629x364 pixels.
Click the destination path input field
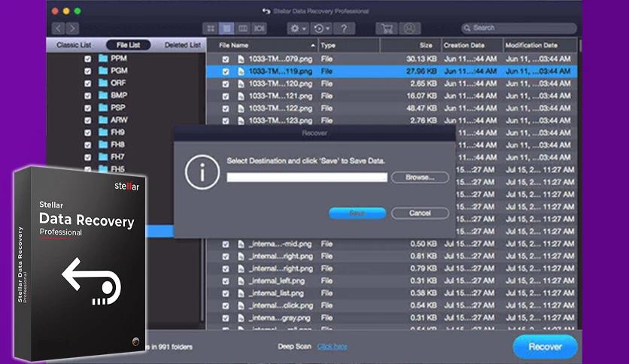(x=307, y=177)
